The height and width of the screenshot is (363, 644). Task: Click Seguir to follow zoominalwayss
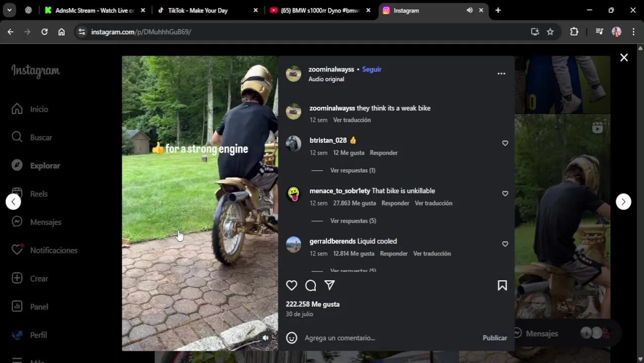coord(371,70)
